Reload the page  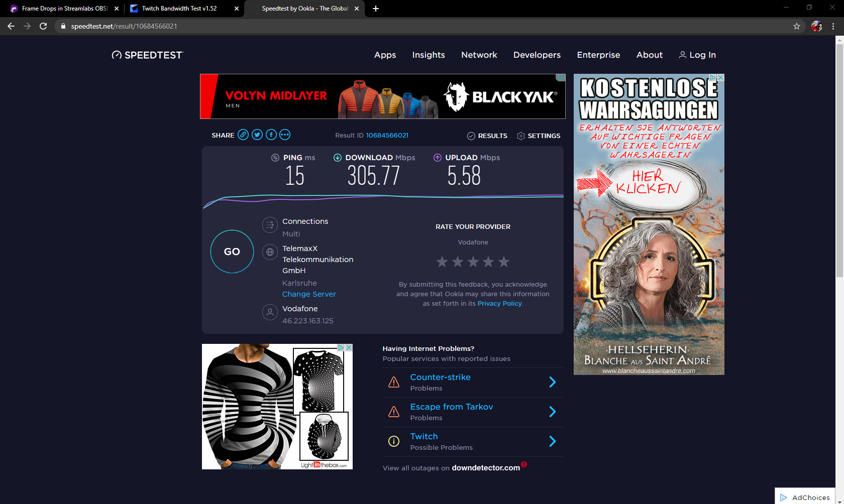[43, 26]
